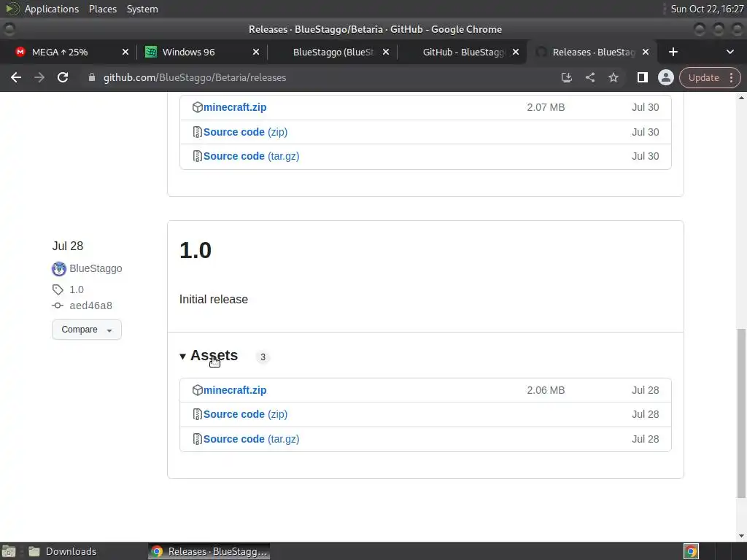
Task: Click zip file icon beside Jul 28 Source code (zip)
Action: [x=197, y=414]
